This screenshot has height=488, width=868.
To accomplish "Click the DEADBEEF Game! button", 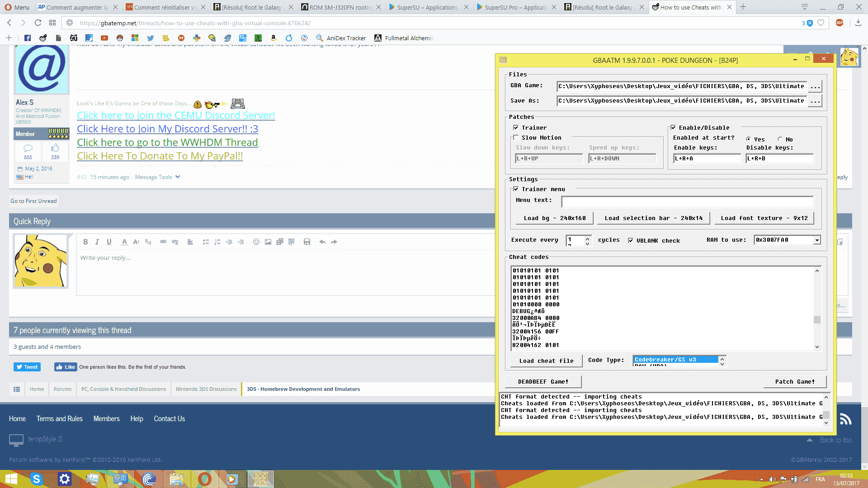I will (x=543, y=382).
